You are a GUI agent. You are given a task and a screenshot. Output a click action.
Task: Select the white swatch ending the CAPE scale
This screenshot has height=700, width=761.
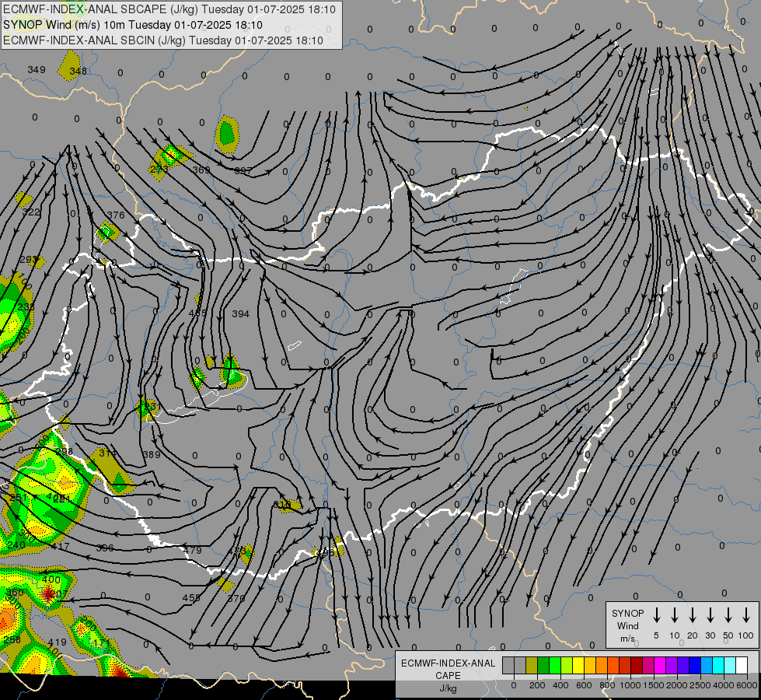[x=742, y=665]
